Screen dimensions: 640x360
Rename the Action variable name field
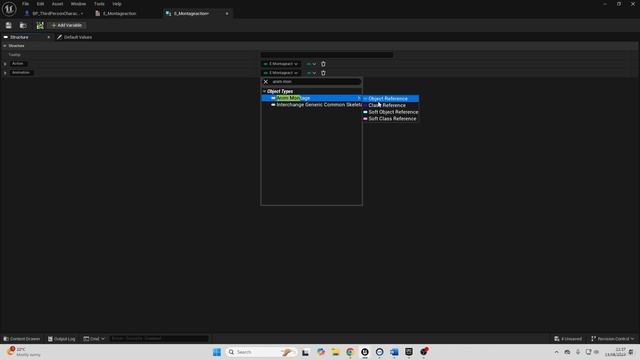click(x=18, y=64)
